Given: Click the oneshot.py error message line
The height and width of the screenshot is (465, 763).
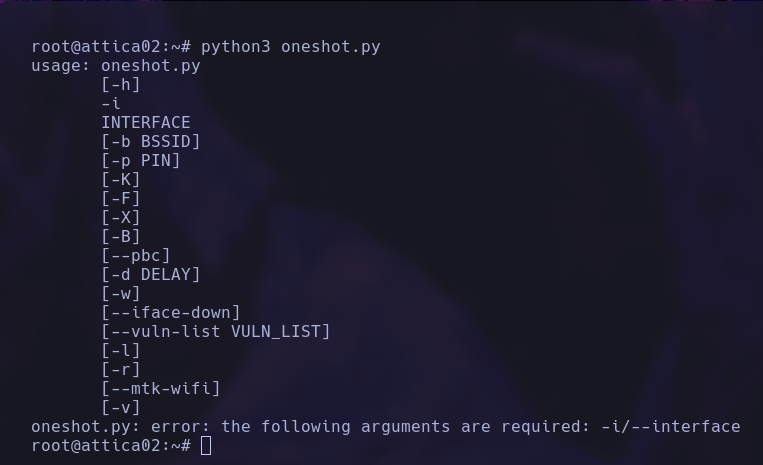Looking at the screenshot, I should (385, 427).
